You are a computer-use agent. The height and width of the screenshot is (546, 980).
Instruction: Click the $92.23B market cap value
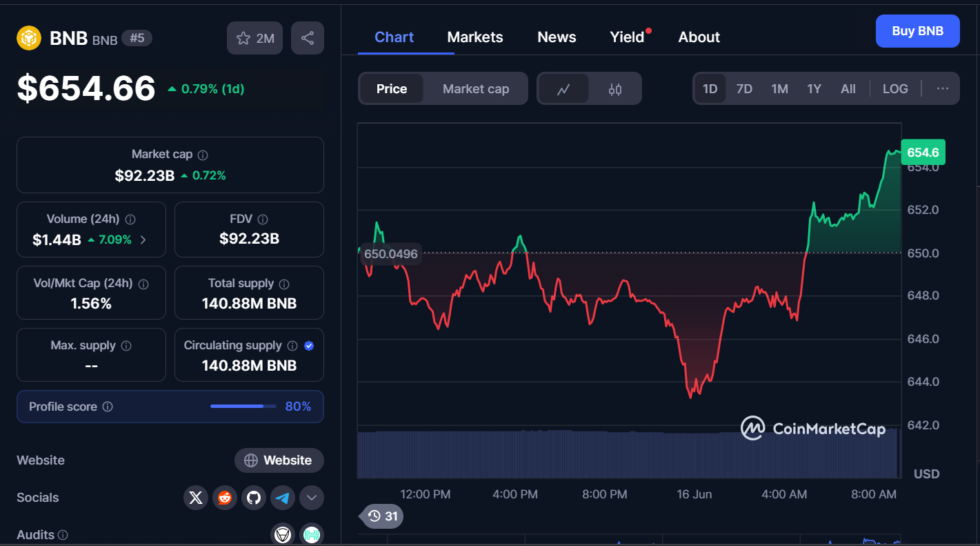145,175
